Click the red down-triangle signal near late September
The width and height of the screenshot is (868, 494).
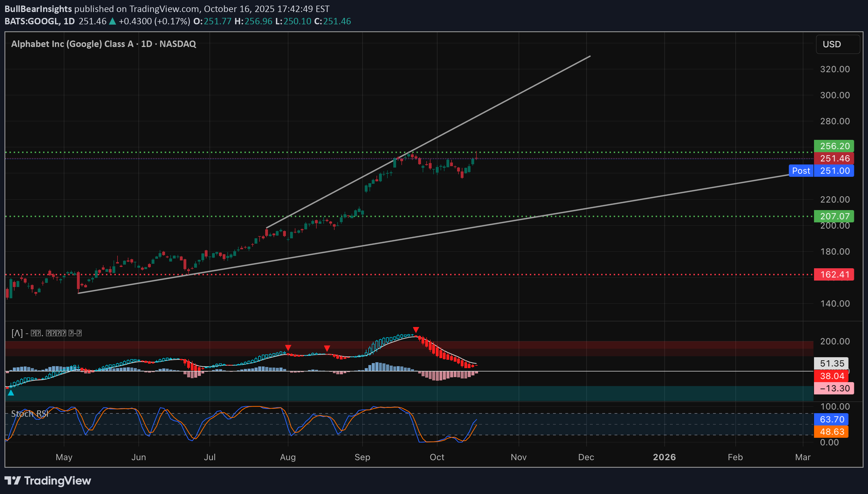tap(416, 330)
